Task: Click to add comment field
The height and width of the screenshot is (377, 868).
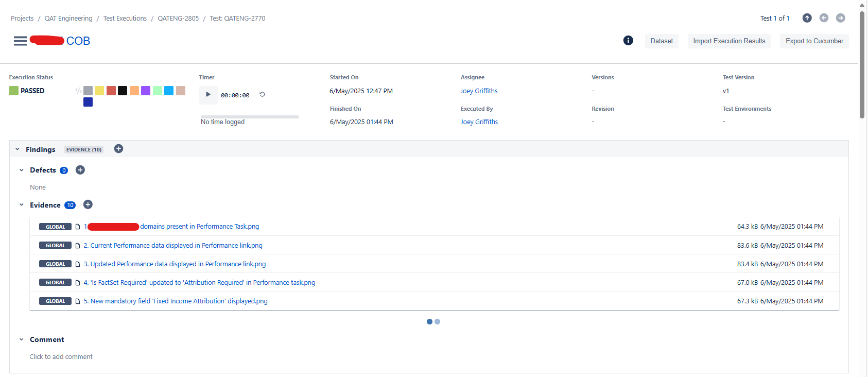Action: 61,356
